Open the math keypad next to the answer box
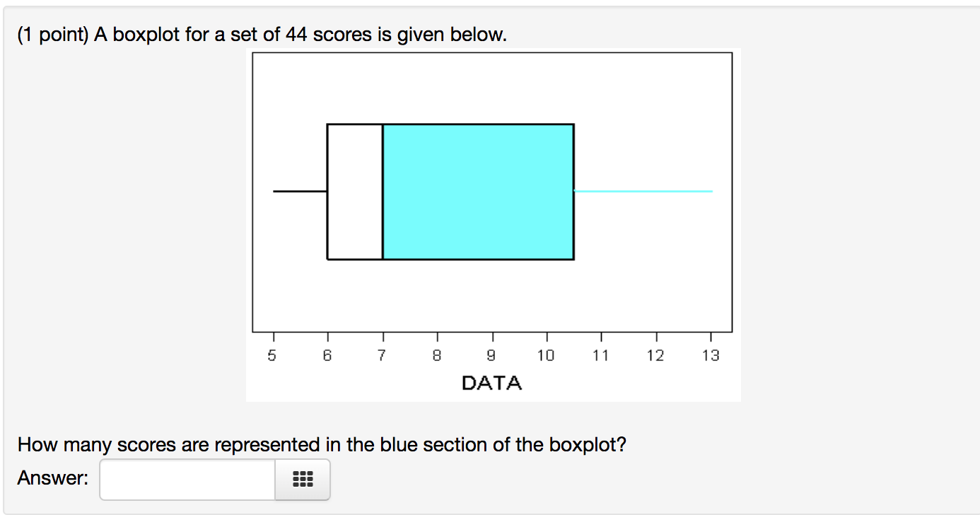This screenshot has height=515, width=980. (302, 479)
